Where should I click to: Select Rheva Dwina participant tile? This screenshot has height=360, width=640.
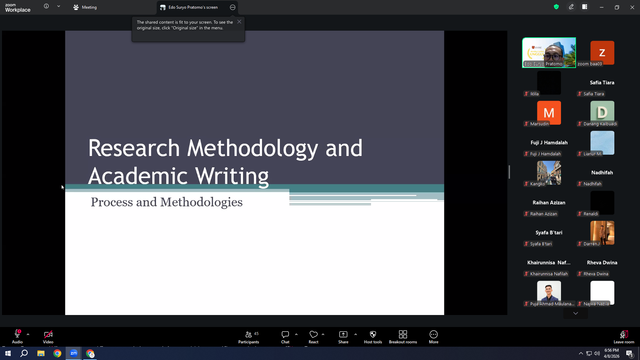tap(602, 263)
